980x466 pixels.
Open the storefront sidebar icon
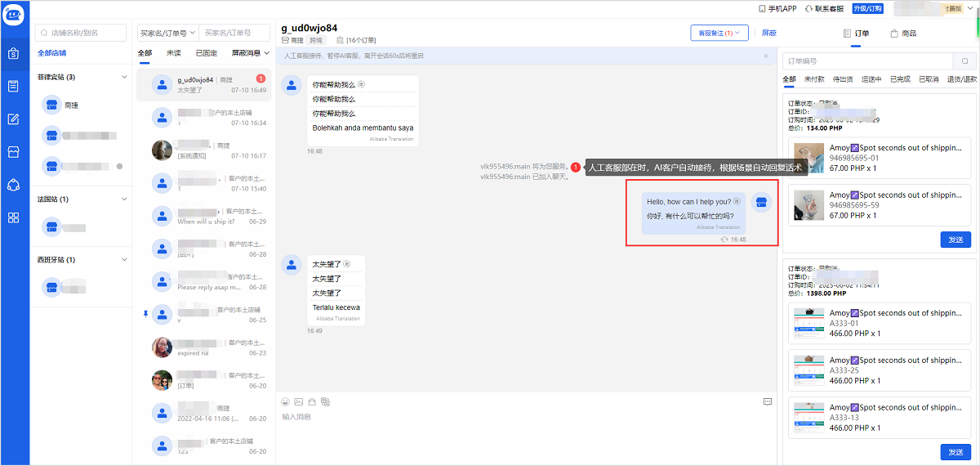tap(14, 151)
